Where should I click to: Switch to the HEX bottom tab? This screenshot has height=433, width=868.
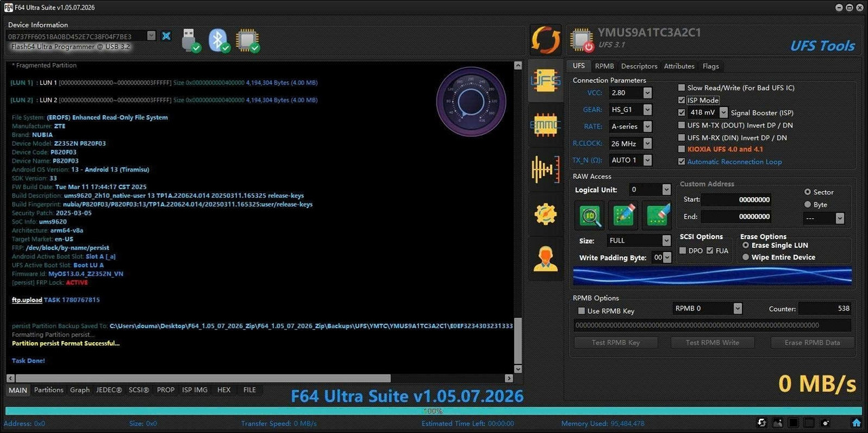click(224, 390)
